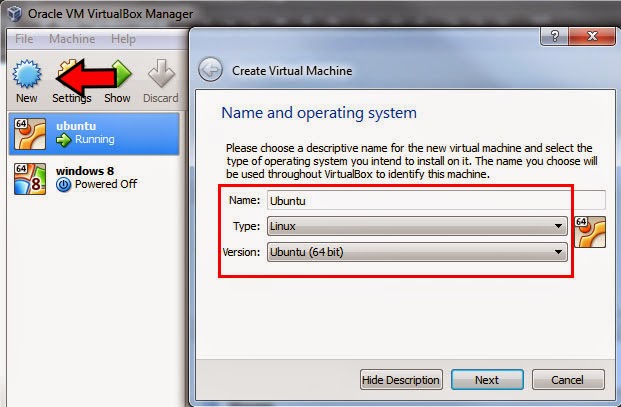Click the windows 8 VM icon in the list
The height and width of the screenshot is (407, 621).
point(30,179)
